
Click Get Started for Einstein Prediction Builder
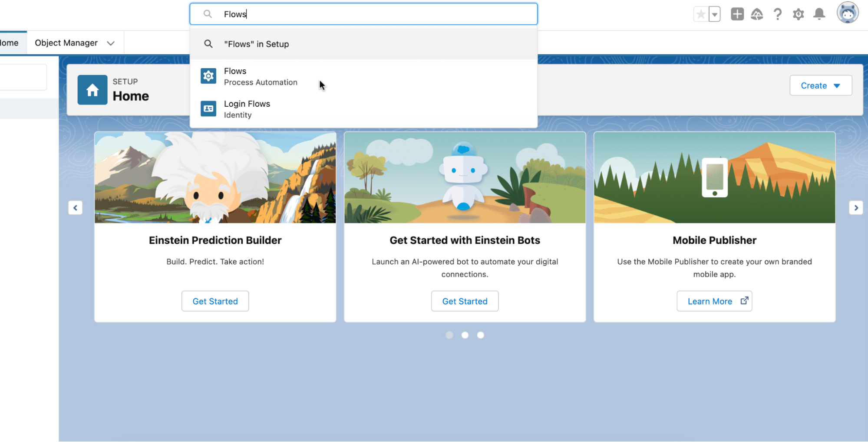pyautogui.click(x=215, y=301)
